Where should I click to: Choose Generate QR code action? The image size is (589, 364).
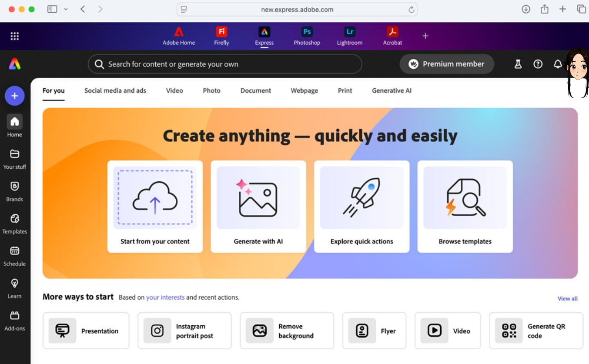(536, 331)
